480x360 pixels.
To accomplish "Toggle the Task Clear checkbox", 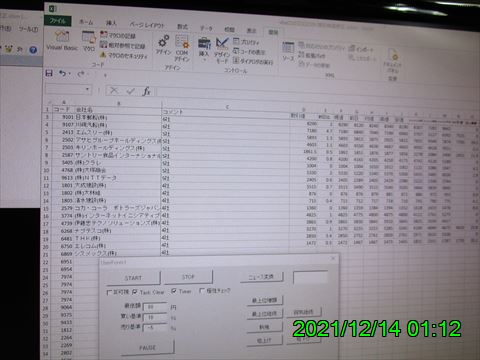I will click(x=134, y=292).
